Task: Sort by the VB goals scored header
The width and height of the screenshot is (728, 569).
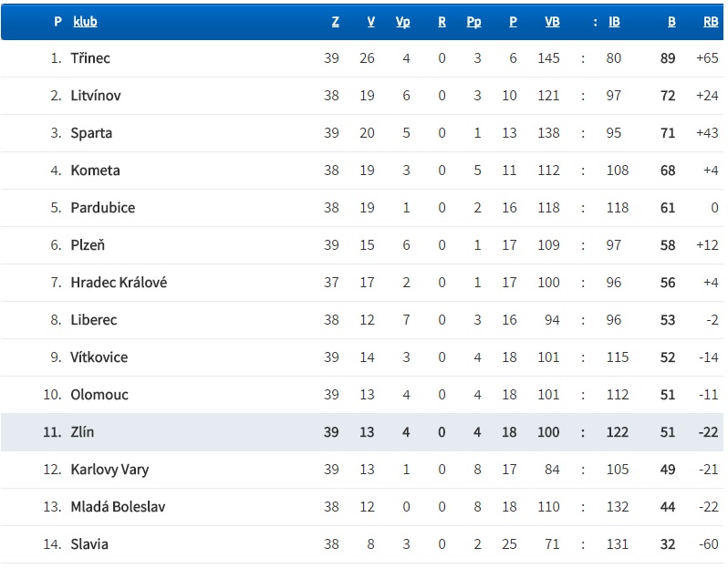Action: (x=552, y=22)
